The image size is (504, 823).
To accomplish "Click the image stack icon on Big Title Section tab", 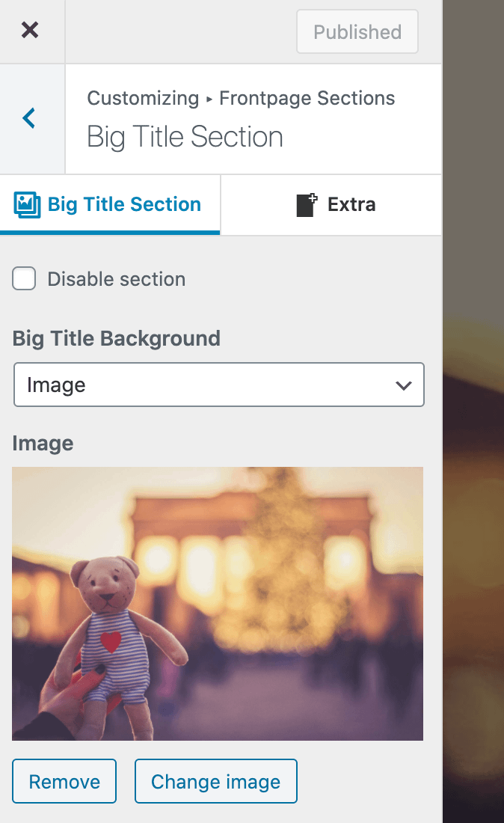I will [x=28, y=204].
